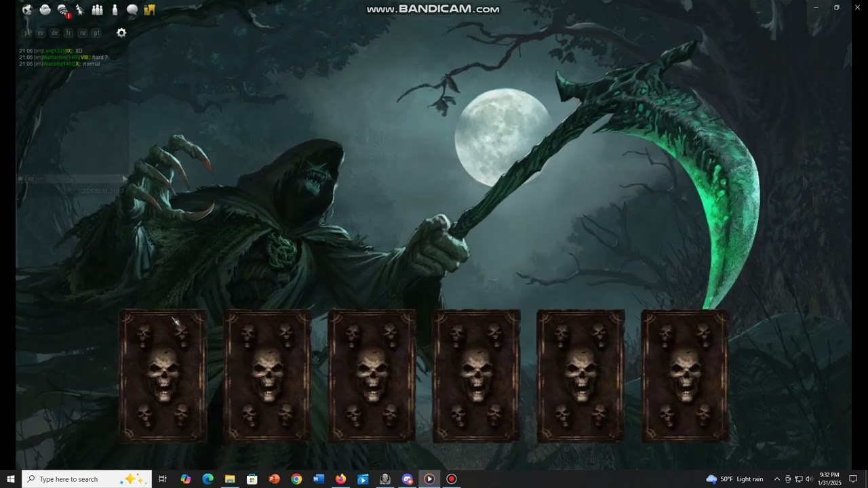Open the clock showing 9:32 PM
Viewport: 868px width, 488px height.
[x=830, y=479]
